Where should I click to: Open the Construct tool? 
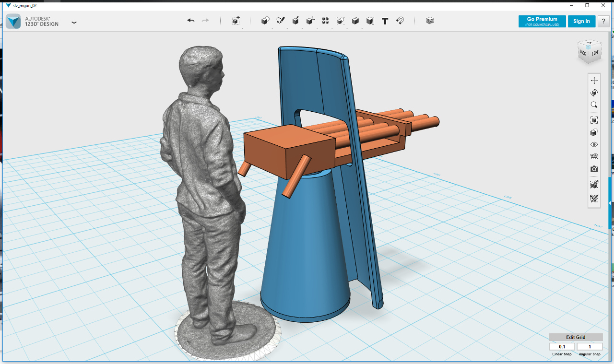tap(295, 21)
